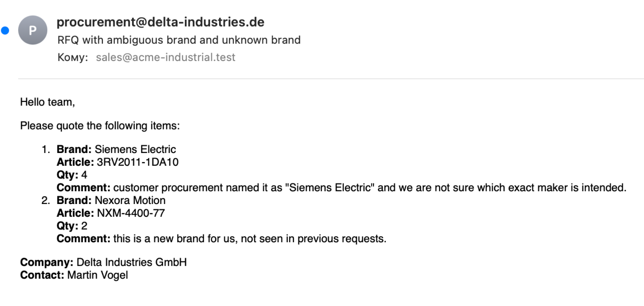Image resolution: width=644 pixels, height=306 pixels.
Task: Click company name Delta Industries GmbH
Action: tap(131, 262)
